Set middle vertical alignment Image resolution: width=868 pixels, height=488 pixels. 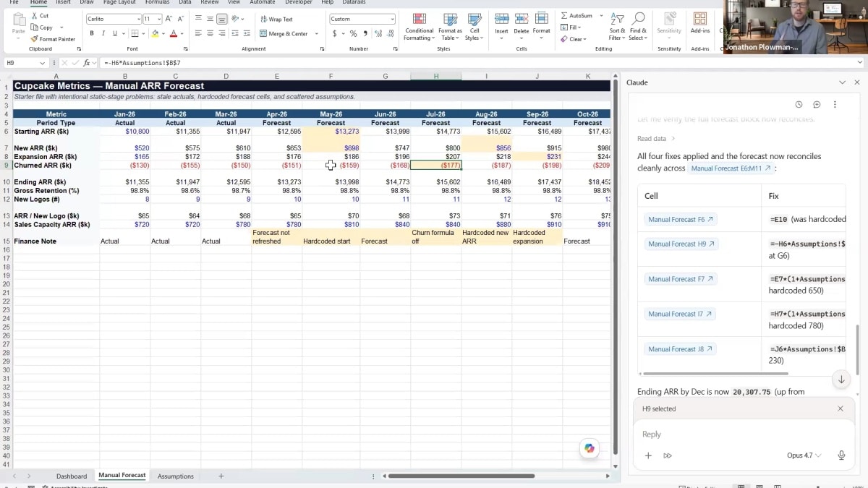pyautogui.click(x=210, y=19)
